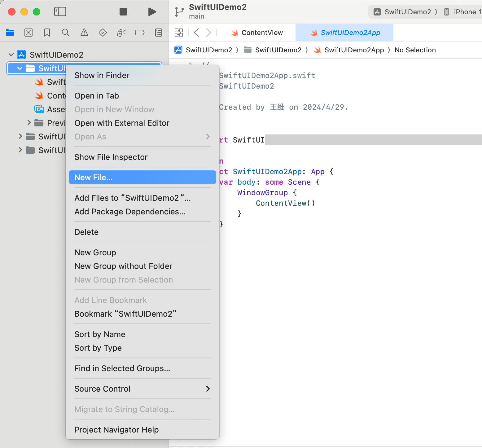Click SwiftUIDemo2App in the jump bar
Image resolution: width=482 pixels, height=448 pixels.
tap(349, 50)
